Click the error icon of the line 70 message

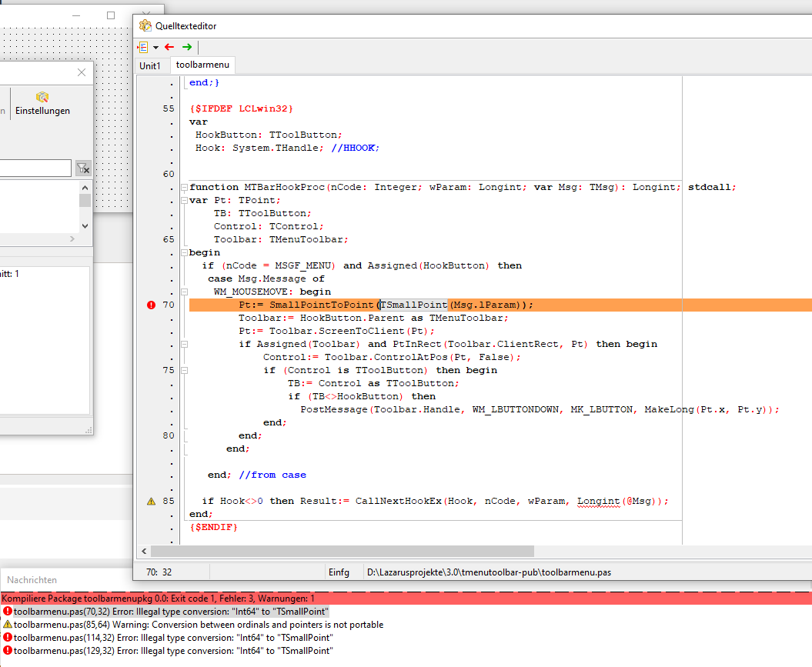click(x=8, y=611)
